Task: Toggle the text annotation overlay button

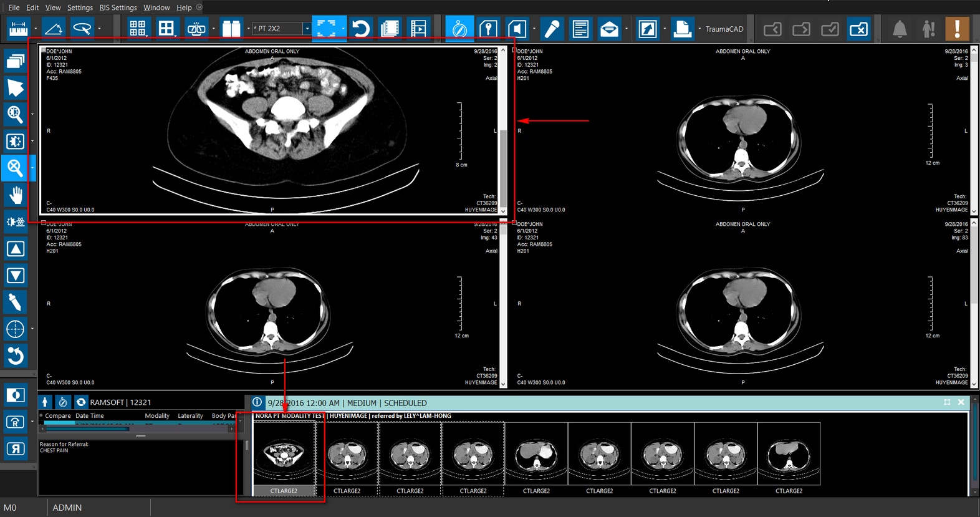Action: coord(580,29)
